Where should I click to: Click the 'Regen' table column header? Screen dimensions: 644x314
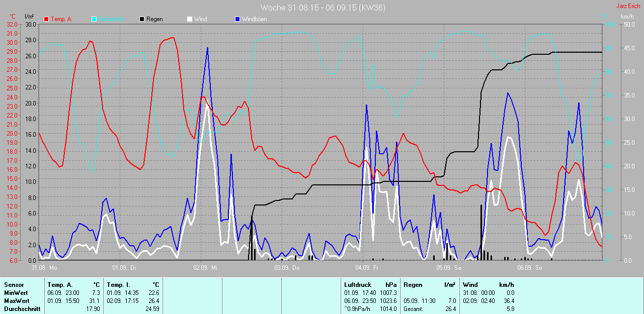pos(413,285)
